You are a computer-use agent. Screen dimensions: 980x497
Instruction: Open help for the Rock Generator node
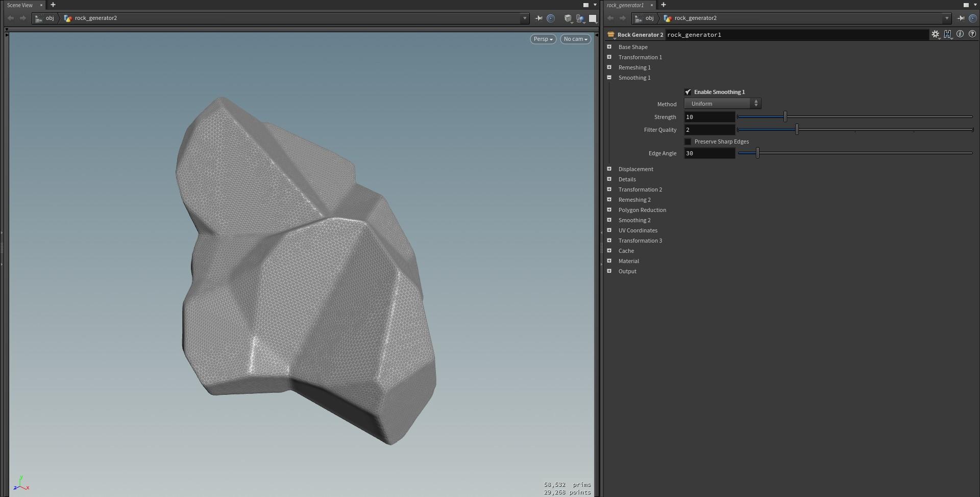[x=972, y=34]
